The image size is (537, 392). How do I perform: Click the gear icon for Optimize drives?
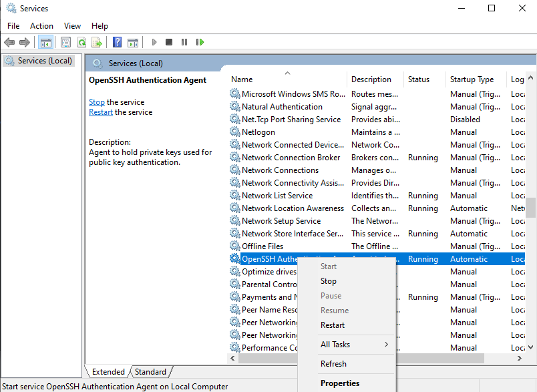[235, 271]
